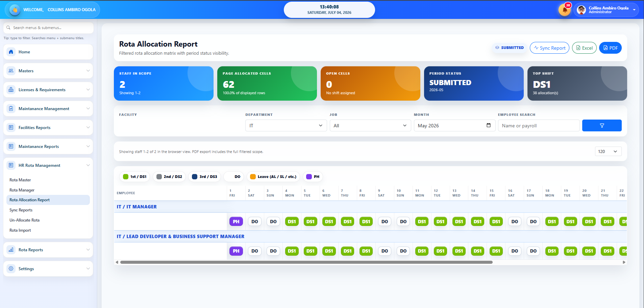Click the HR Rota Management icon
The height and width of the screenshot is (308, 644).
pos(11,165)
